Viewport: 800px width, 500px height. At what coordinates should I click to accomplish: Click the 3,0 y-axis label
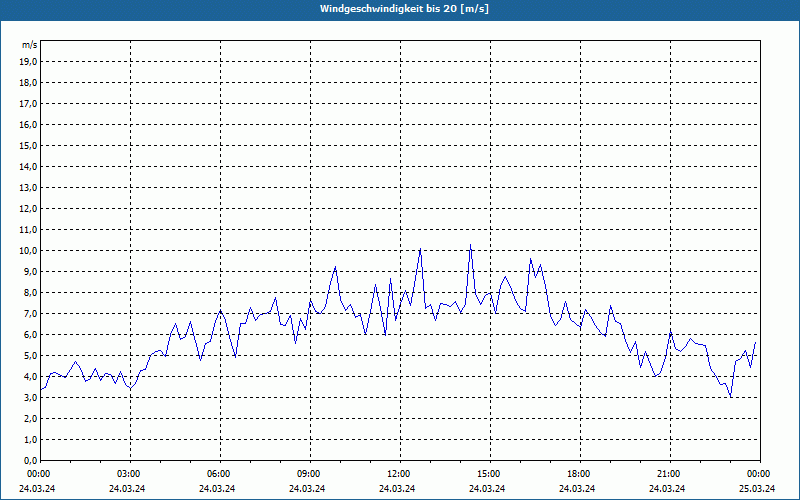pyautogui.click(x=31, y=397)
